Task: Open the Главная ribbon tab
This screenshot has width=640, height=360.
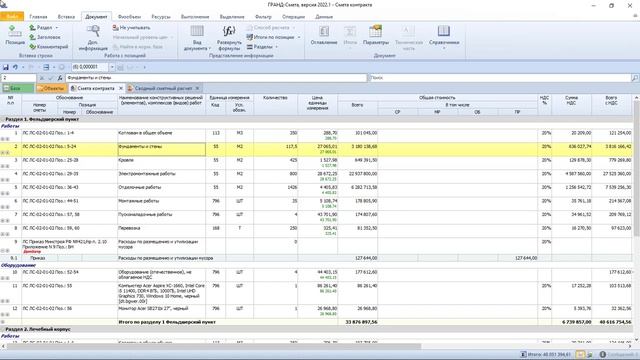Action: click(x=38, y=17)
